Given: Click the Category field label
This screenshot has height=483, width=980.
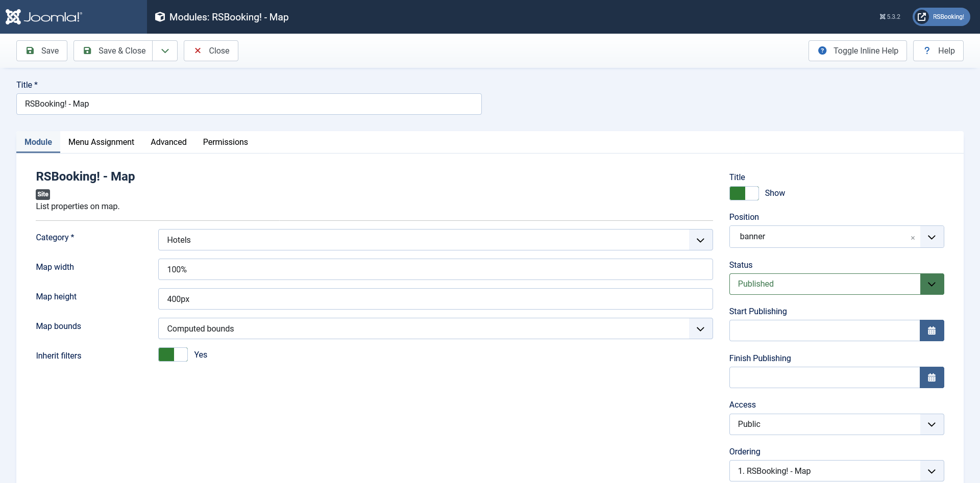Looking at the screenshot, I should pyautogui.click(x=55, y=237).
